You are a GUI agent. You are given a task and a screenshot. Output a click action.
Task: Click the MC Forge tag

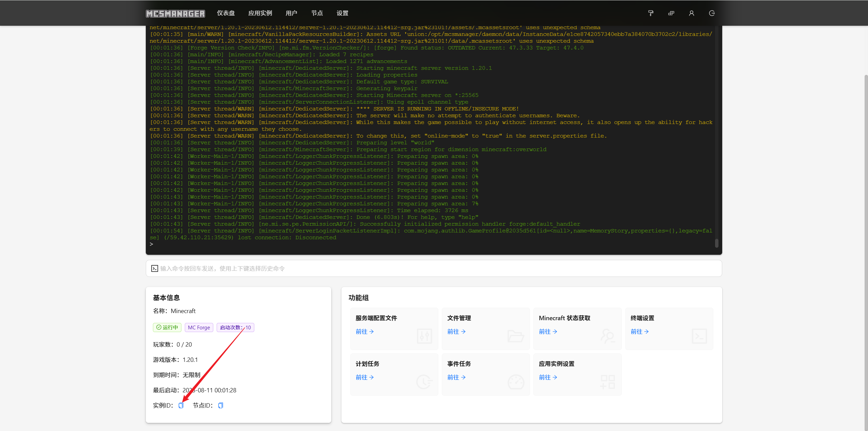click(199, 327)
